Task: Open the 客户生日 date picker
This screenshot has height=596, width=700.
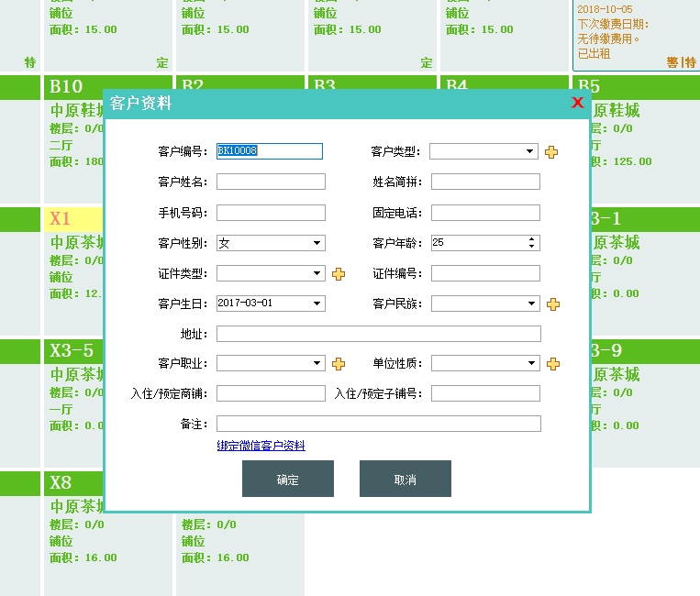Action: click(317, 304)
